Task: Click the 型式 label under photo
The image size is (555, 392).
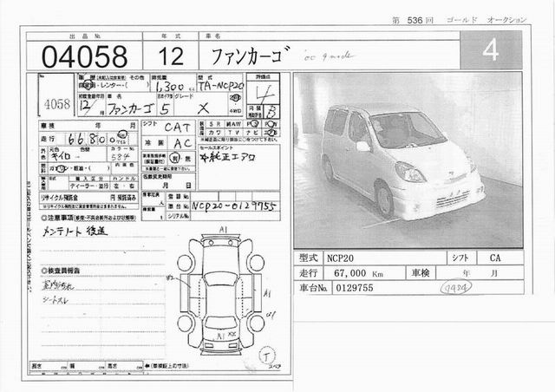Action: [309, 258]
